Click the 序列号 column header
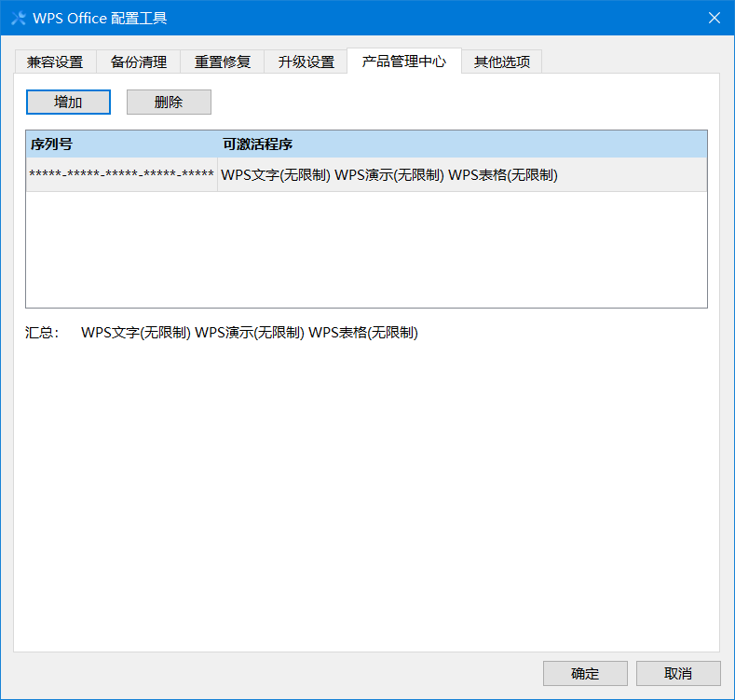The width and height of the screenshot is (735, 700). tap(122, 144)
